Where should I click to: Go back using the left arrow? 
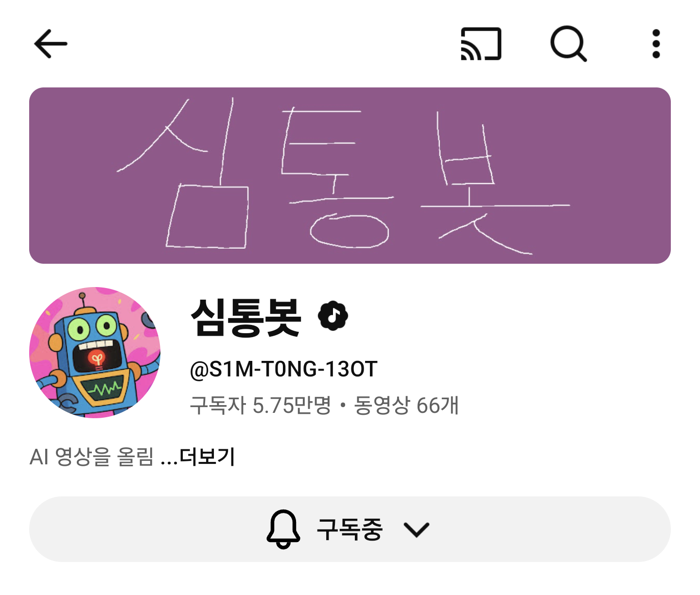pyautogui.click(x=51, y=44)
